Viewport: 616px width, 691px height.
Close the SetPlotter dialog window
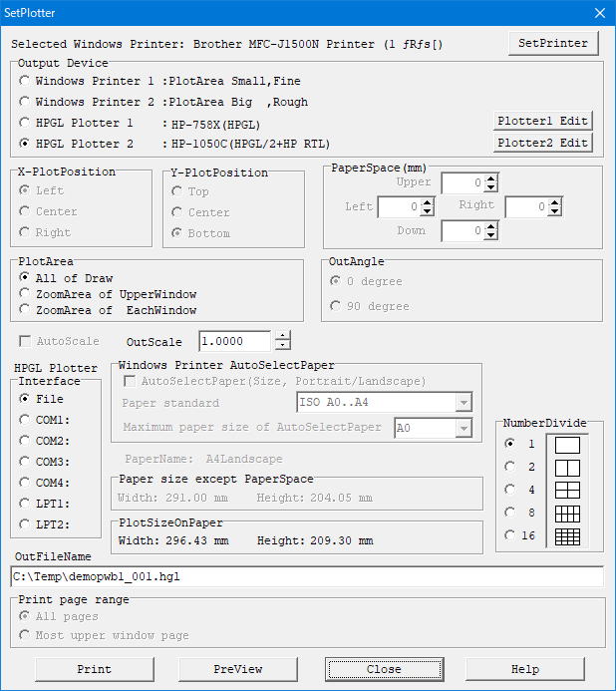tap(600, 13)
